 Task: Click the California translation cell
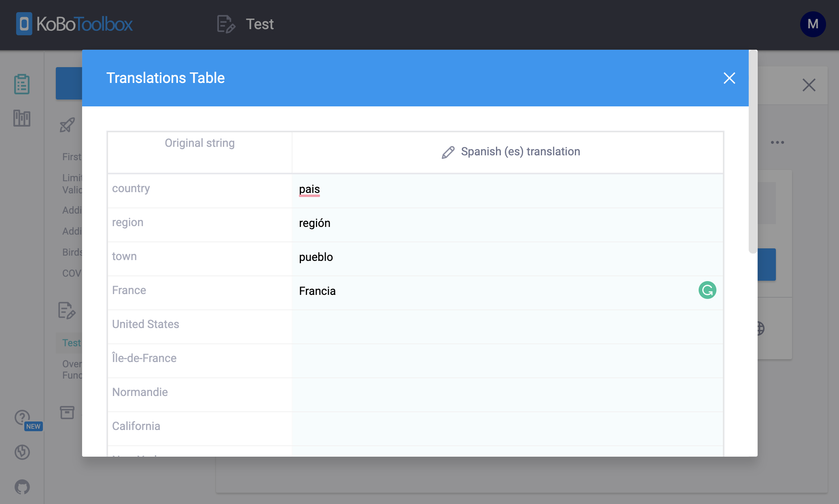click(x=507, y=428)
